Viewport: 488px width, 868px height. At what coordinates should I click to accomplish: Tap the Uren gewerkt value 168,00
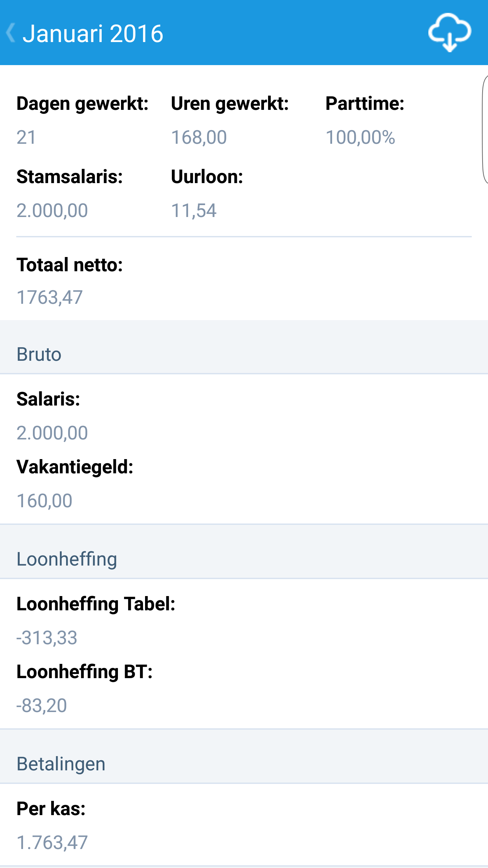(x=199, y=137)
